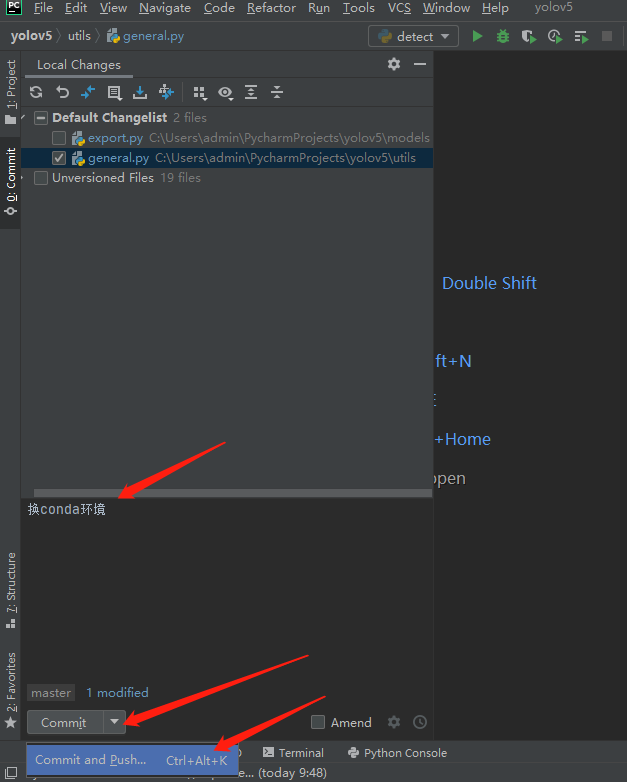Debug the detect configuration
This screenshot has height=783, width=627.
[503, 36]
